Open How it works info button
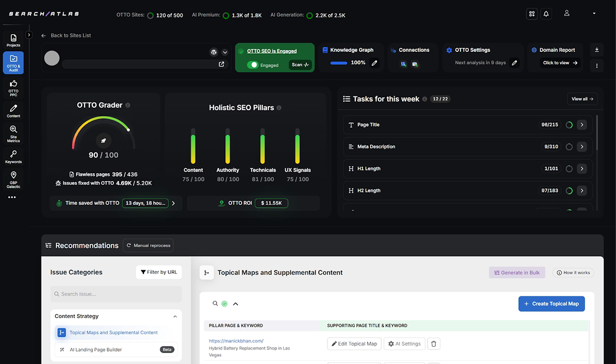The image size is (616, 364). click(x=573, y=273)
